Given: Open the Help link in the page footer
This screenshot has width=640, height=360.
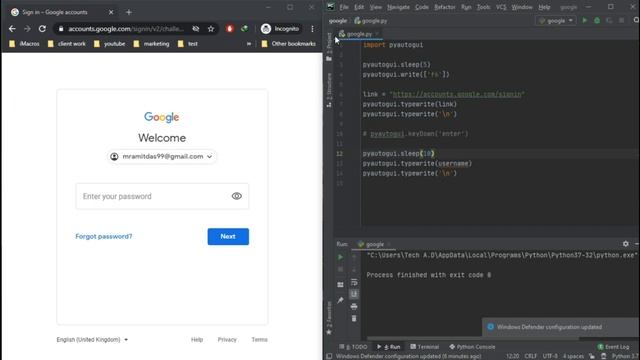Looking at the screenshot, I should [197, 340].
